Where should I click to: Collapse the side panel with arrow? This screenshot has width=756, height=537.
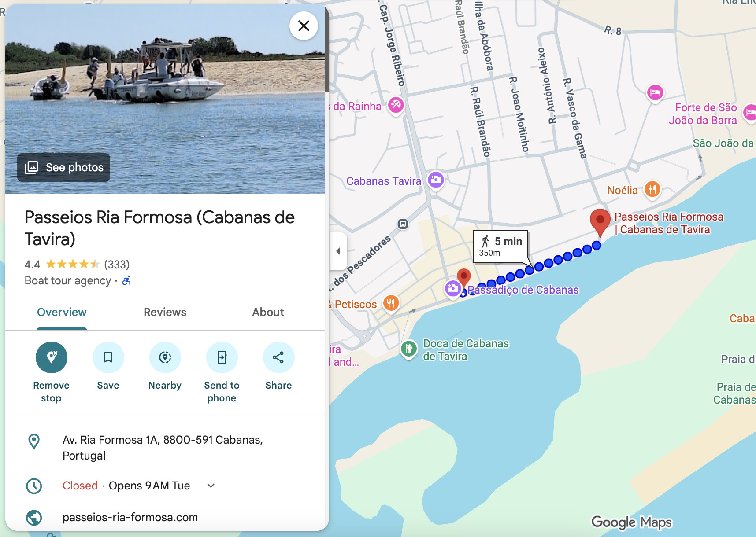338,251
